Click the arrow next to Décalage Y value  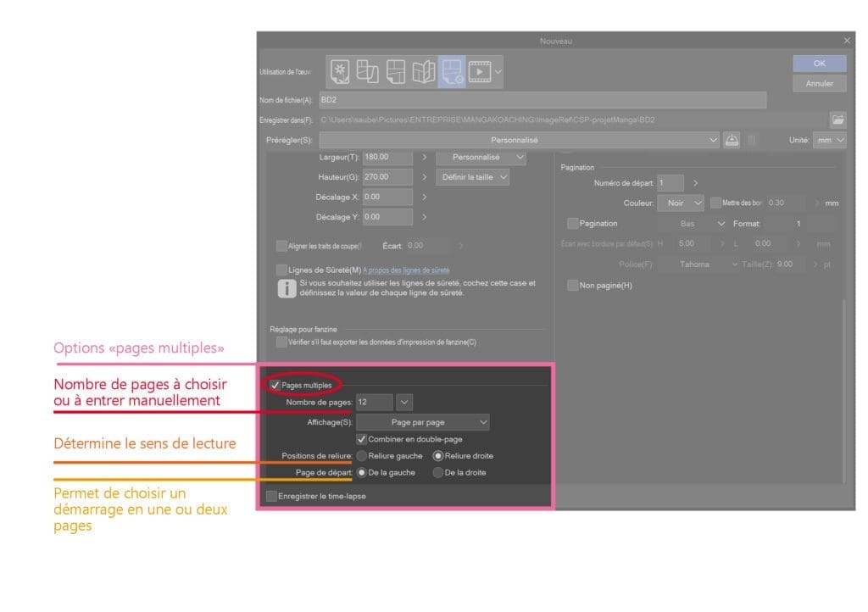point(424,217)
